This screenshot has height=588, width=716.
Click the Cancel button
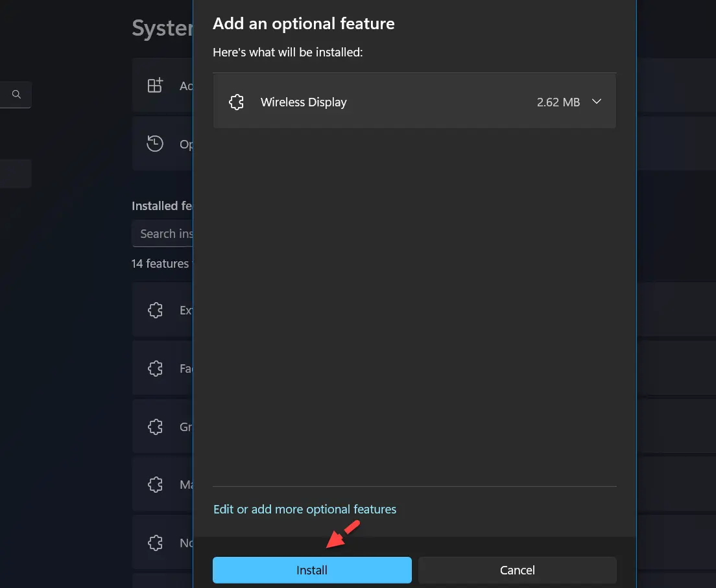(517, 570)
